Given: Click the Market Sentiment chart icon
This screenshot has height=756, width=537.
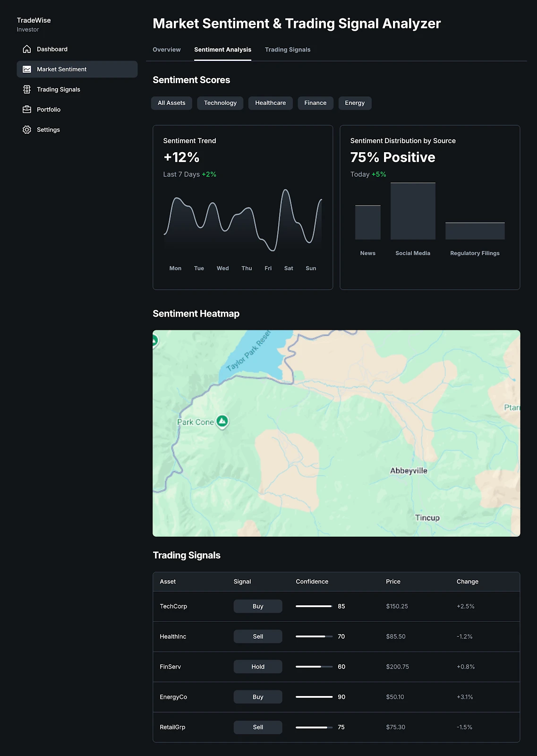Looking at the screenshot, I should click(27, 69).
